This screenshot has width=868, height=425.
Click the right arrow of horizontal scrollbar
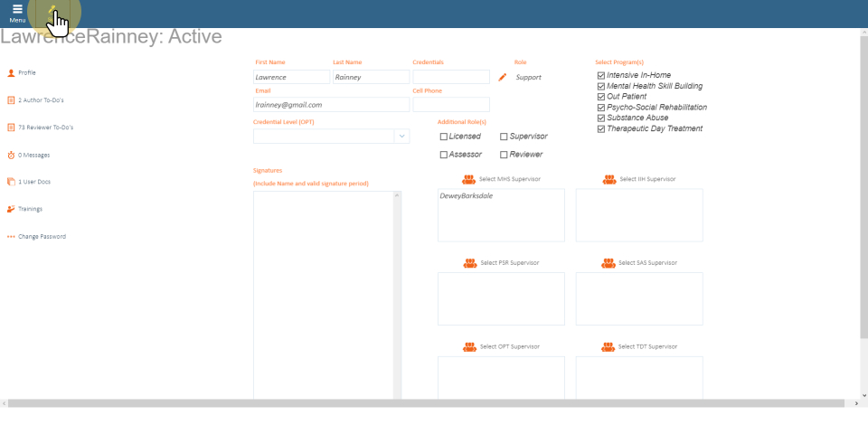855,402
